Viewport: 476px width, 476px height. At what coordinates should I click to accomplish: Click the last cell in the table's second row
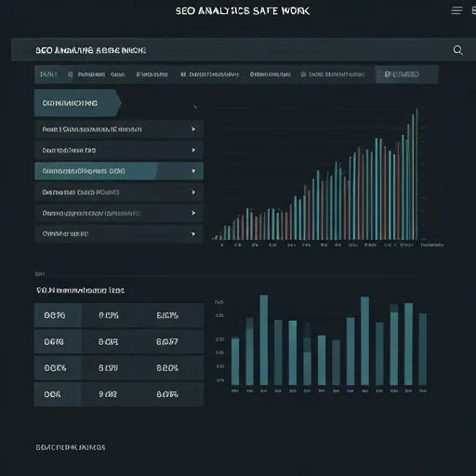pos(167,341)
